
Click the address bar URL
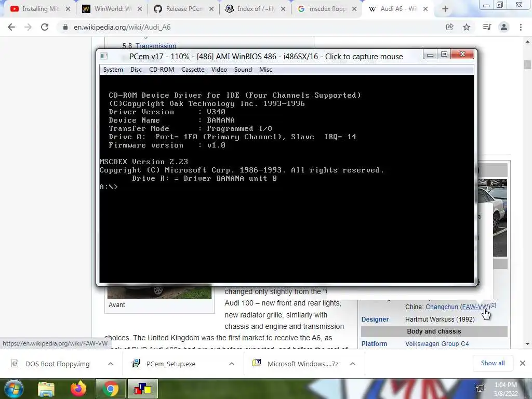pyautogui.click(x=122, y=27)
